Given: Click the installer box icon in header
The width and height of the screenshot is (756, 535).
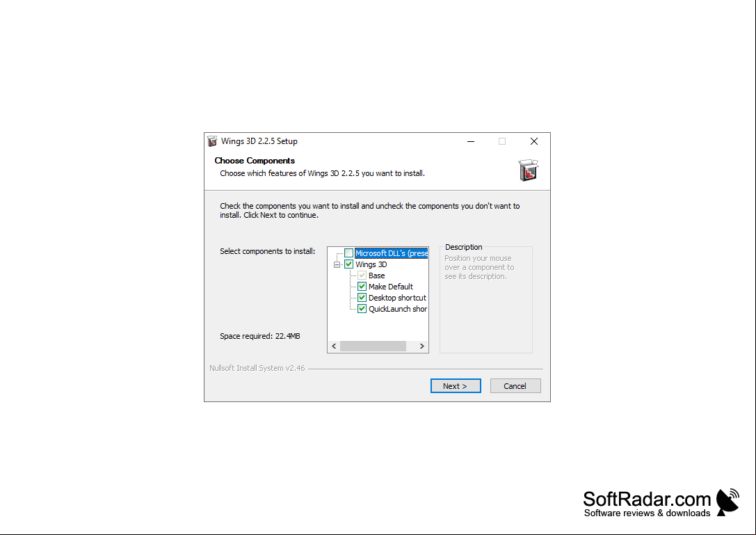Looking at the screenshot, I should point(528,170).
